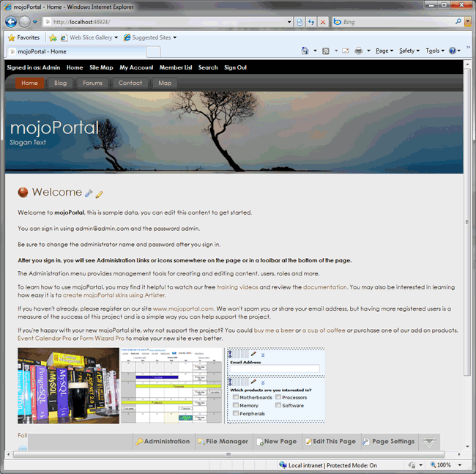Click the zoom level 100% control
The height and width of the screenshot is (474, 476).
point(445,465)
